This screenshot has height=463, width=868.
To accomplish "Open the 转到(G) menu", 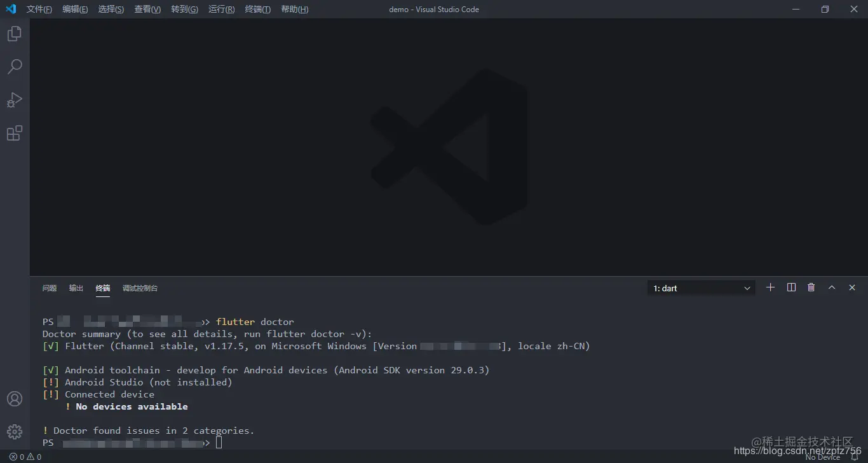I will click(x=184, y=9).
